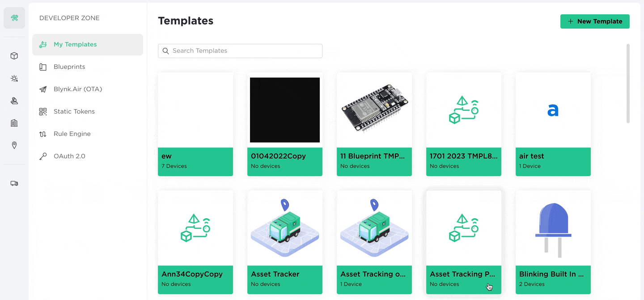Viewport: 644px width, 300px height.
Task: Click the New Template button
Action: pos(594,21)
